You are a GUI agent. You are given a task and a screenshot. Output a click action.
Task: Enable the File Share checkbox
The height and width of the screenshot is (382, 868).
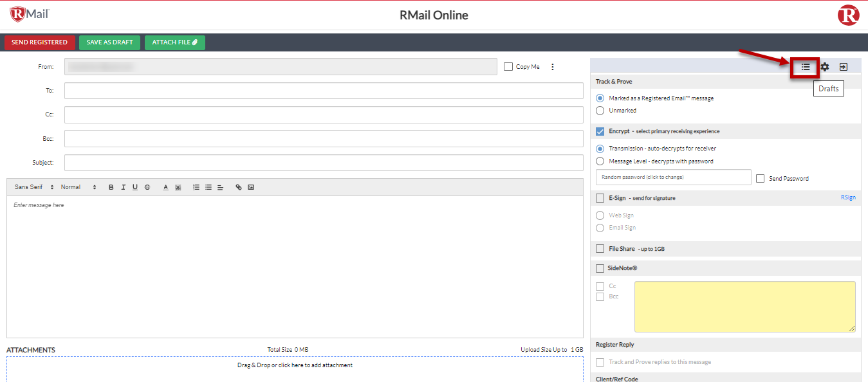[x=600, y=249]
